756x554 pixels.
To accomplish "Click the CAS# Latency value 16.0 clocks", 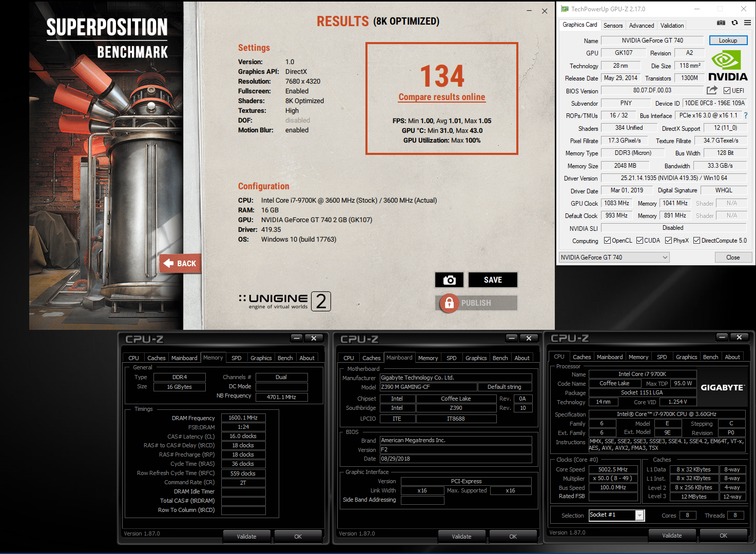I will coord(243,436).
